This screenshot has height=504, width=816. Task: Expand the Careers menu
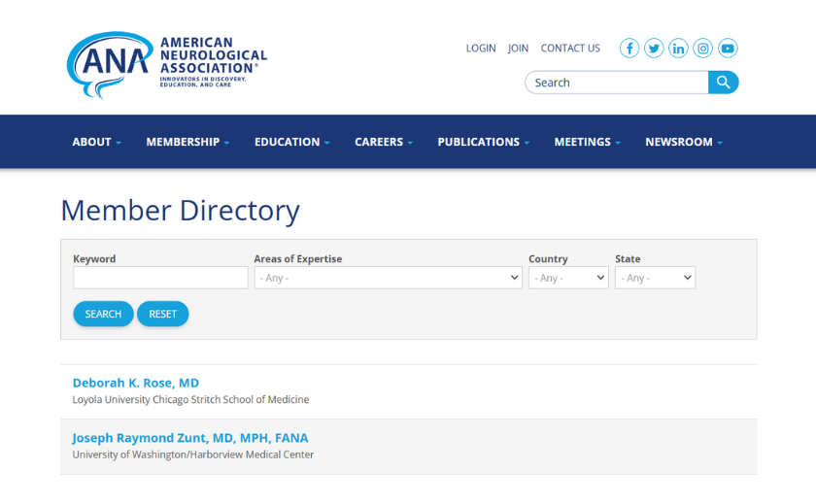[x=384, y=142]
